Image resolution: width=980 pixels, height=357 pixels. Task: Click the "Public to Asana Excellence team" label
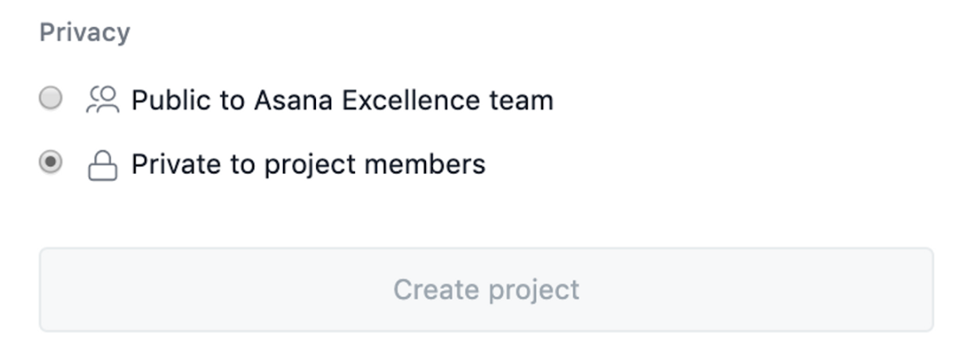coord(342,100)
